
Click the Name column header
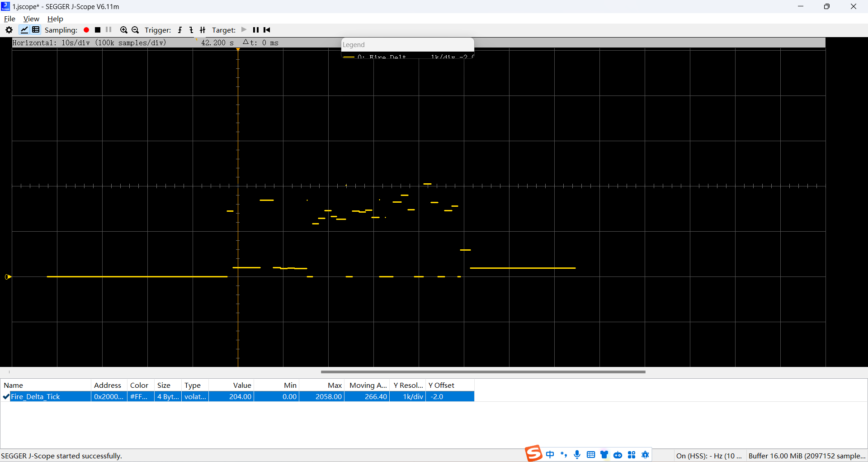pos(46,385)
